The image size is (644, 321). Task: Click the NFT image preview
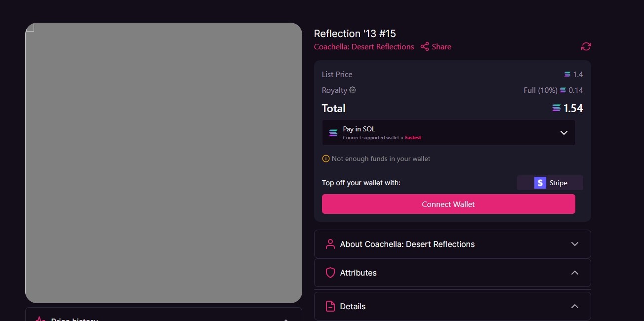163,163
